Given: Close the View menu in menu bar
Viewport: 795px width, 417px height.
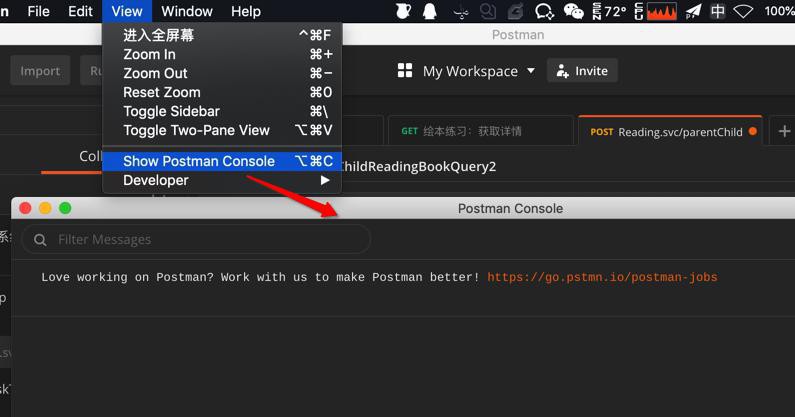Looking at the screenshot, I should (x=127, y=11).
